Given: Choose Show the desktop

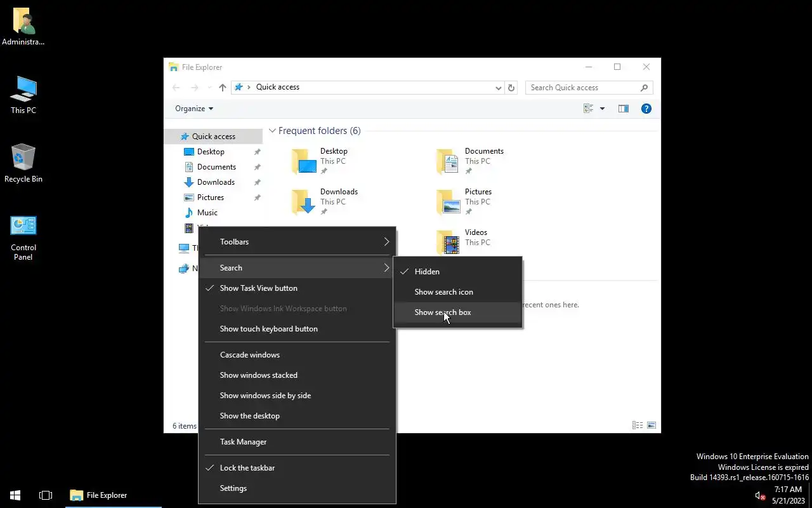Looking at the screenshot, I should (297, 416).
